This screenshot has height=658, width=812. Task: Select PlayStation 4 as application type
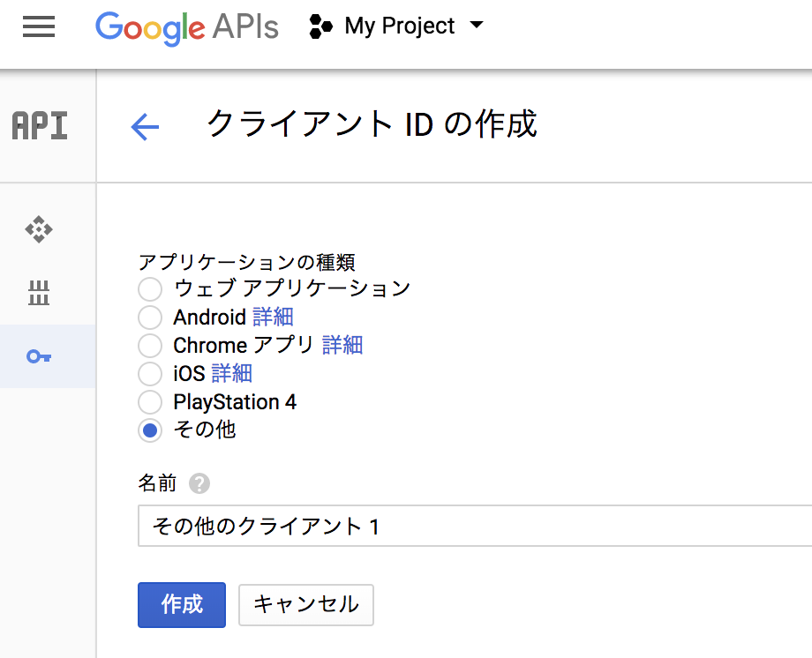(149, 401)
